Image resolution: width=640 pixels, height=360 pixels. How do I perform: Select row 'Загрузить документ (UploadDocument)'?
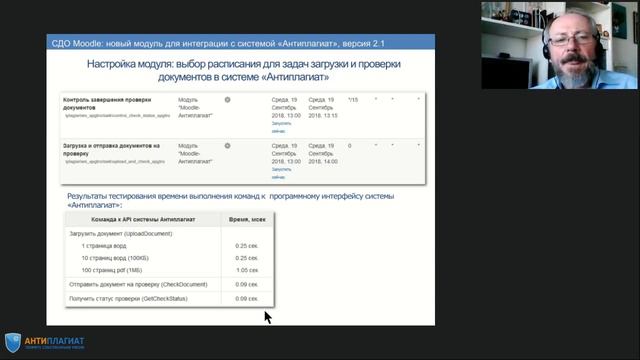pos(121,234)
